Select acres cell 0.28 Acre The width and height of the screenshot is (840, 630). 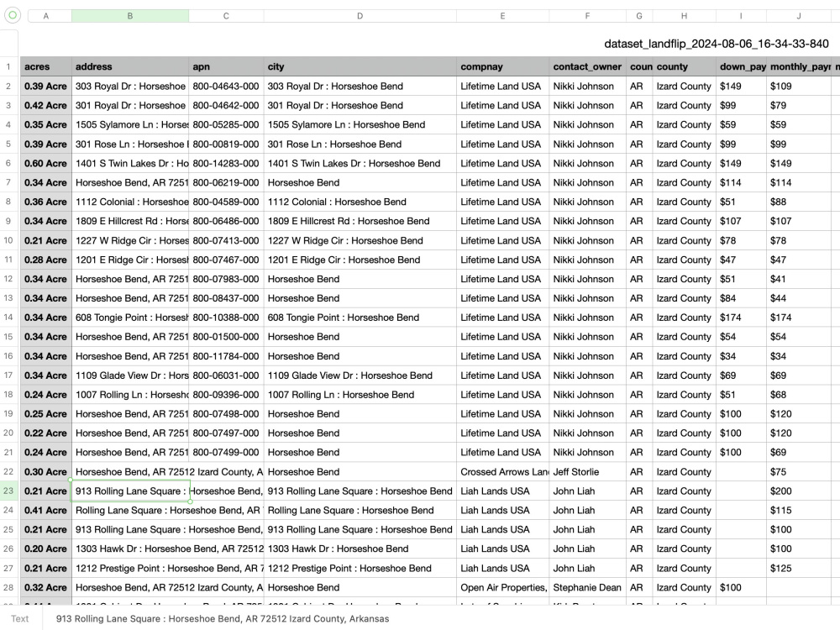tap(46, 260)
